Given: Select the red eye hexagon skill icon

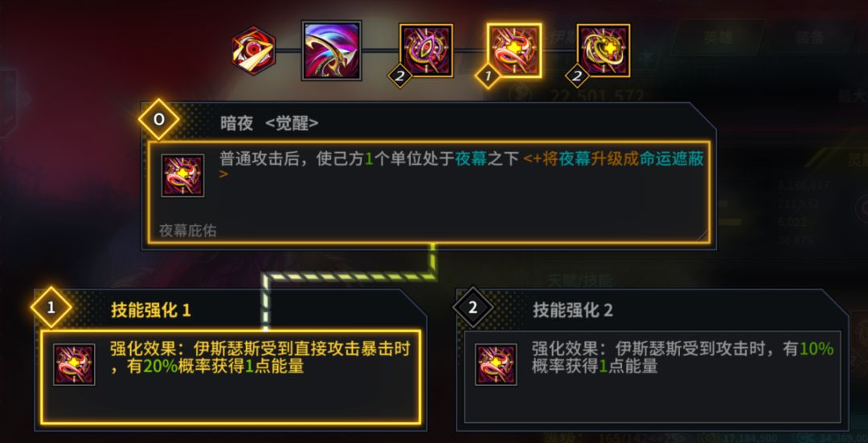Looking at the screenshot, I should click(x=253, y=51).
